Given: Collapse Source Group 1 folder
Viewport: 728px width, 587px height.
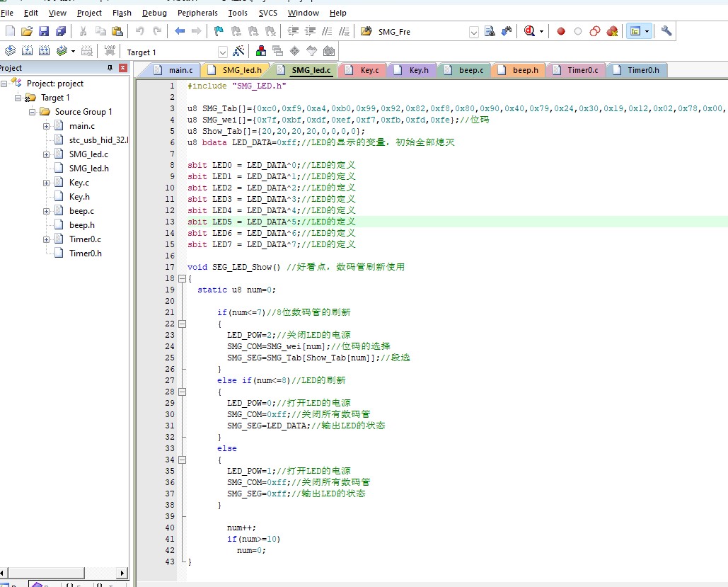Looking at the screenshot, I should click(32, 112).
